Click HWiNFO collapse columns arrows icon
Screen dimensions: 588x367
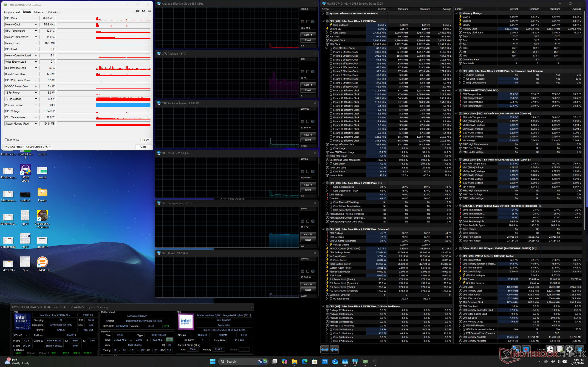pyautogui.click(x=334, y=350)
